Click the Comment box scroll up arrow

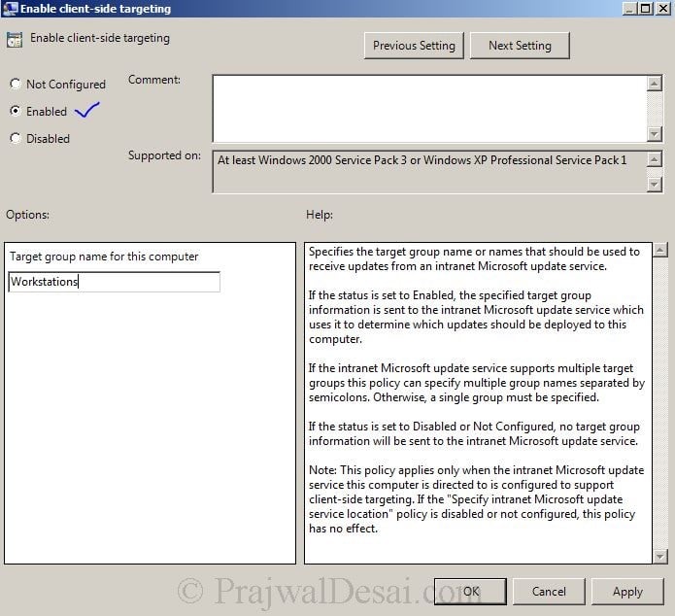655,84
